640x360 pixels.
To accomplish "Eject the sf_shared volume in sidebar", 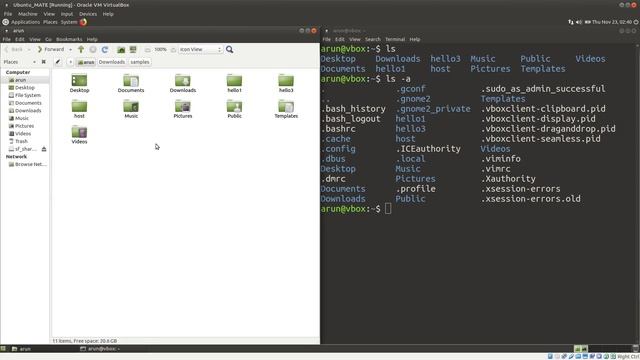I will pos(44,149).
